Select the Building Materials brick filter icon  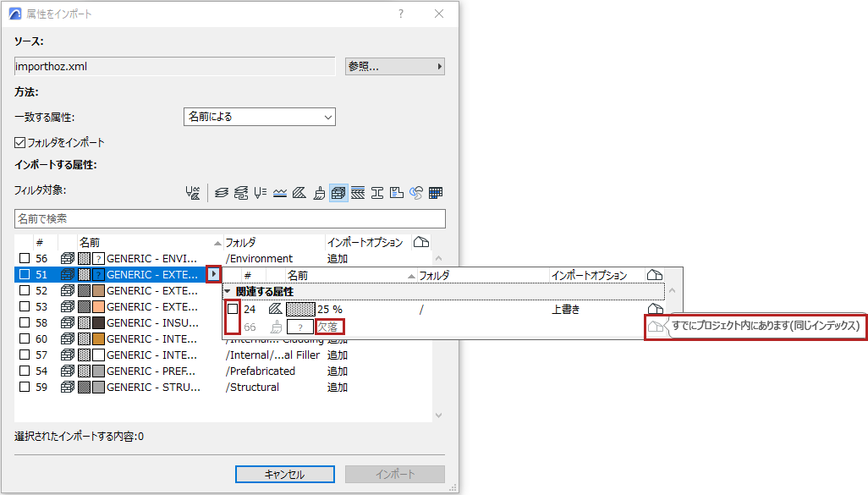tap(338, 192)
